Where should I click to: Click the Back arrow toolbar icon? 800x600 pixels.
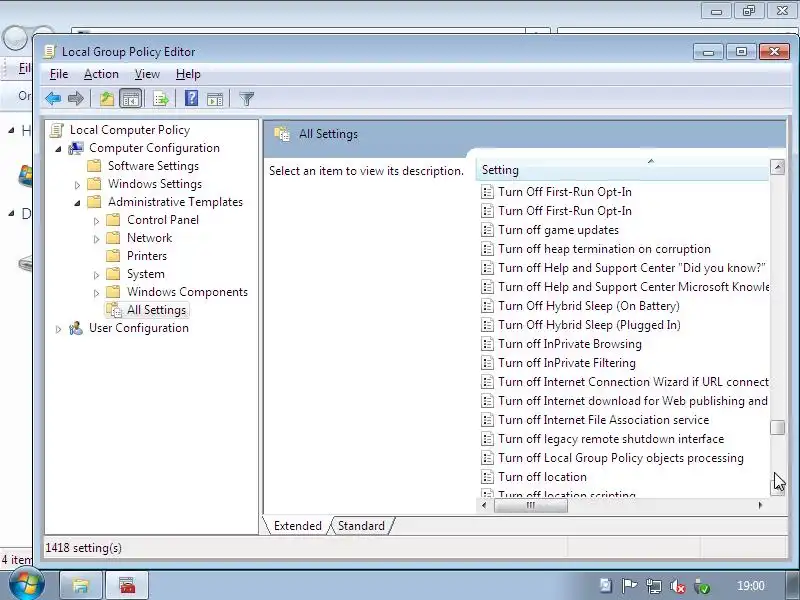pos(53,98)
